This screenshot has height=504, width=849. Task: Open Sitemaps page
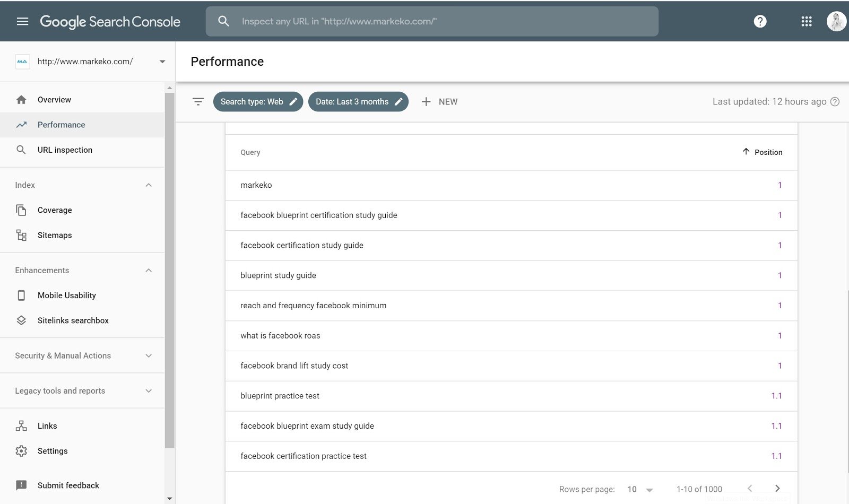pyautogui.click(x=82, y=235)
